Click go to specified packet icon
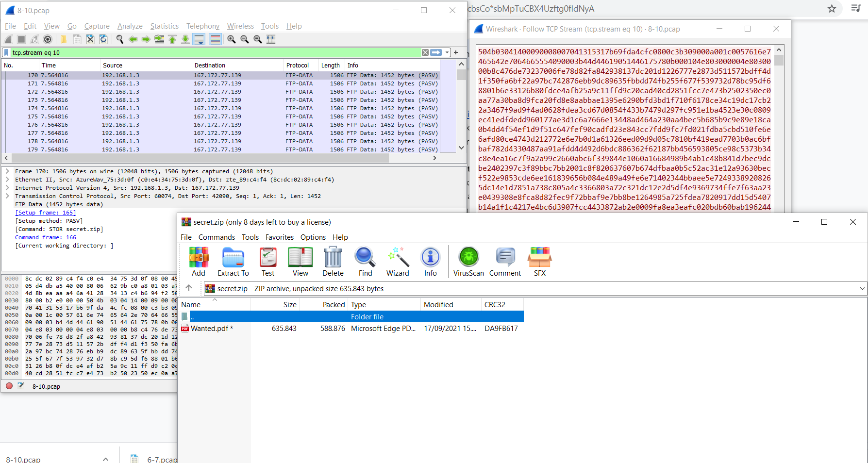This screenshot has width=868, height=463. pos(159,39)
